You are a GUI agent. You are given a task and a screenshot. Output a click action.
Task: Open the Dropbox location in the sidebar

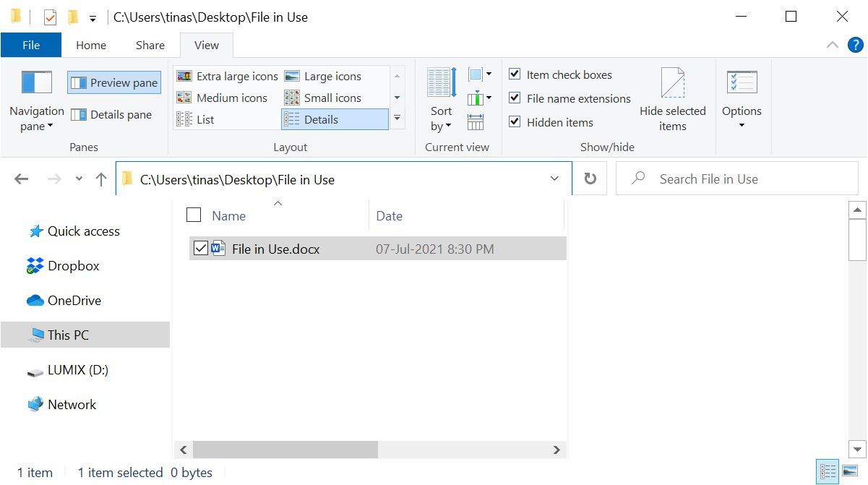pos(72,266)
